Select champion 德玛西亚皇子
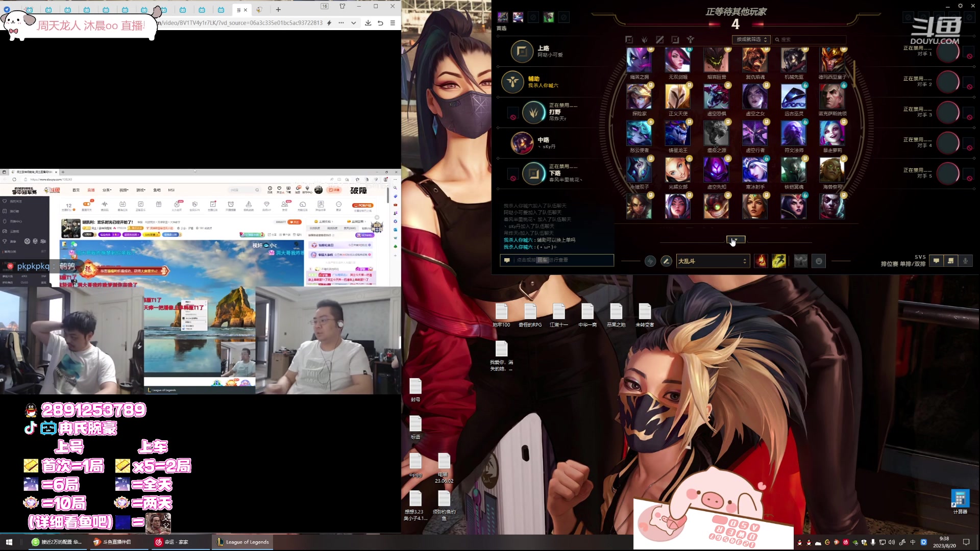Screen dimensions: 980x551 [x=832, y=60]
